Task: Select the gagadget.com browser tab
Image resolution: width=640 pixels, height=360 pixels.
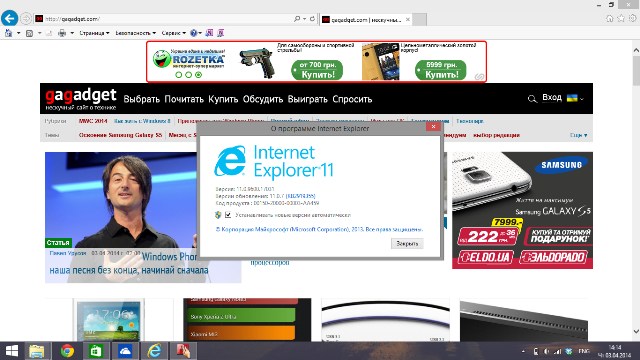Action: point(366,19)
